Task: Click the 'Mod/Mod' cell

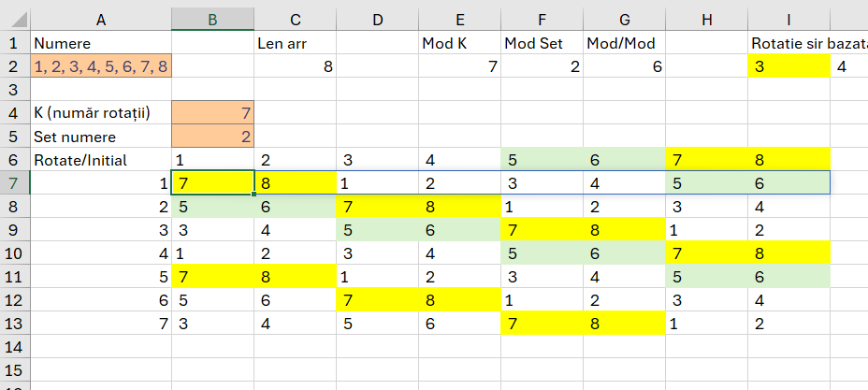Action: (624, 43)
